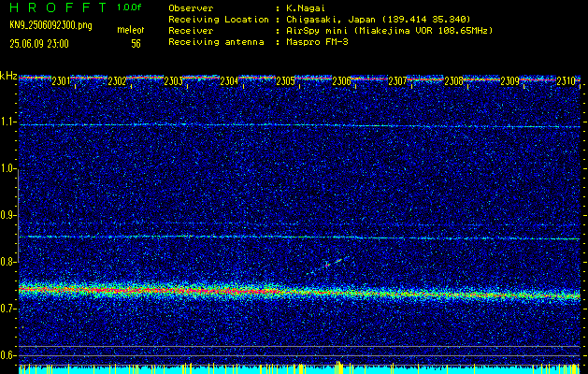This screenshot has width=588, height=374.
Task: Click the HROFFT title text
Action: [58, 7]
